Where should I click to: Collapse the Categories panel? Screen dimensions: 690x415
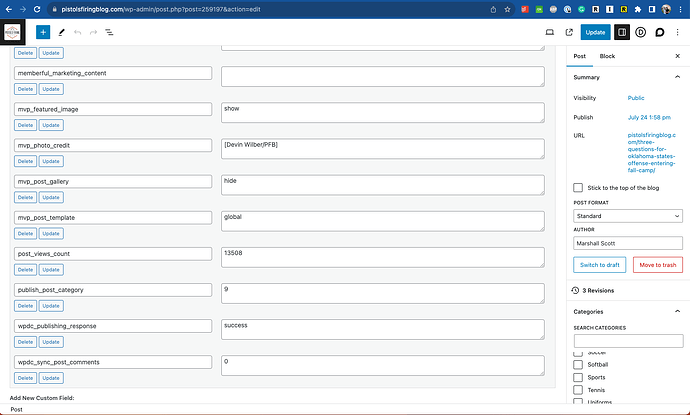click(x=677, y=312)
